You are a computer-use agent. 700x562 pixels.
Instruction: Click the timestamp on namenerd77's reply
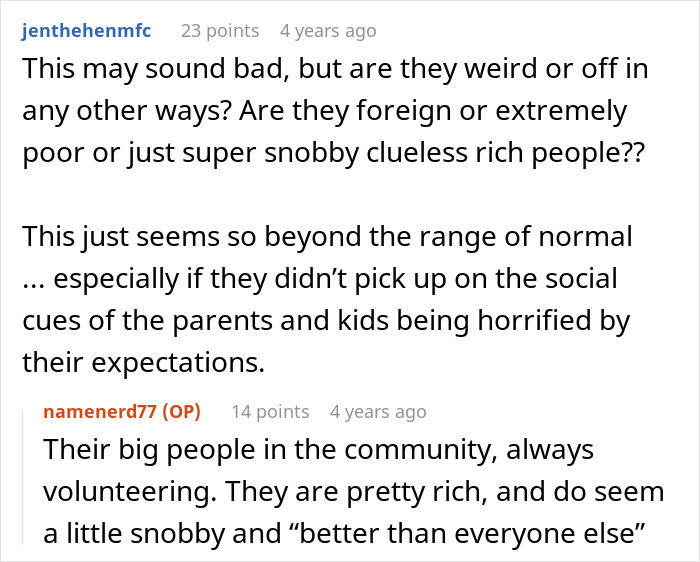[378, 412]
